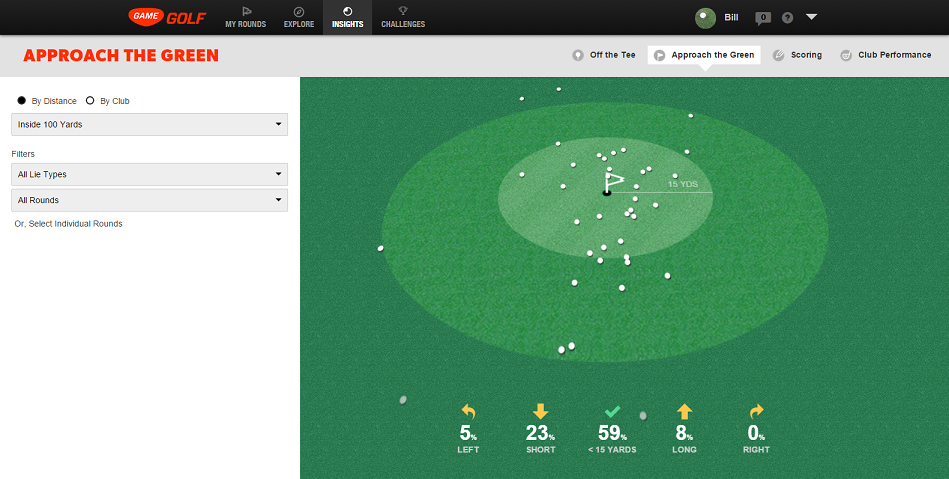Click the green checkmark under 15 yards
Image resolution: width=949 pixels, height=479 pixels.
pyautogui.click(x=612, y=411)
